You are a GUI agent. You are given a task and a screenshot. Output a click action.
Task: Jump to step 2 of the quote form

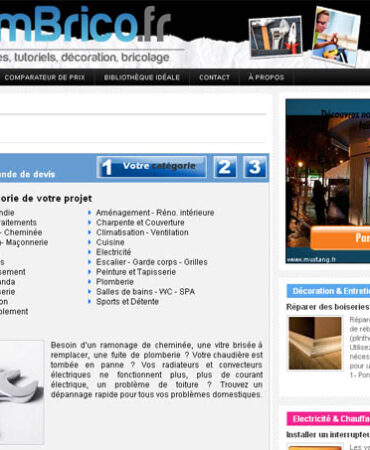point(225,167)
